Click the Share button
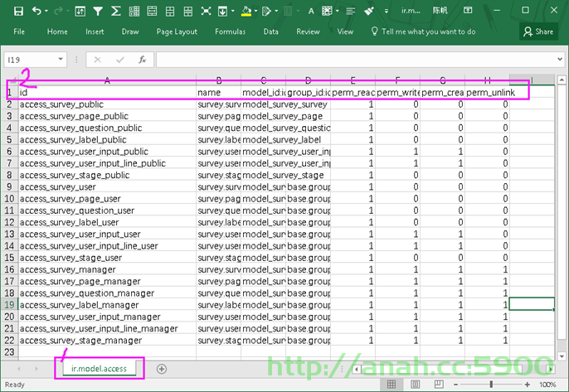Viewport: 569px width, 392px height. [538, 31]
